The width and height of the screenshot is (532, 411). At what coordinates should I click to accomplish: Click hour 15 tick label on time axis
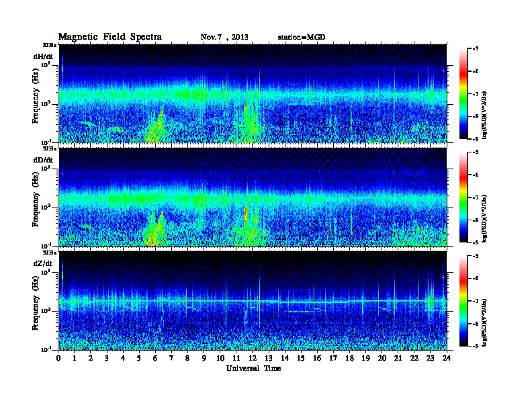(301, 359)
